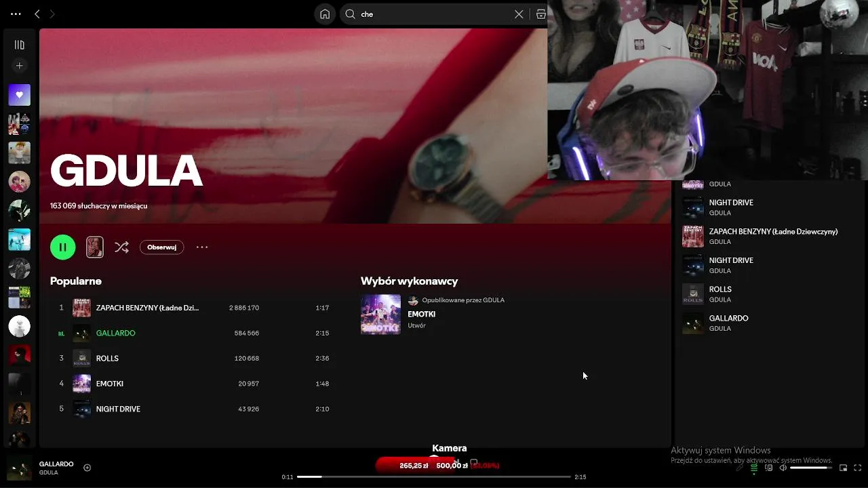Click ZAPACH BENZYNY album art in Popularne

tap(81, 308)
